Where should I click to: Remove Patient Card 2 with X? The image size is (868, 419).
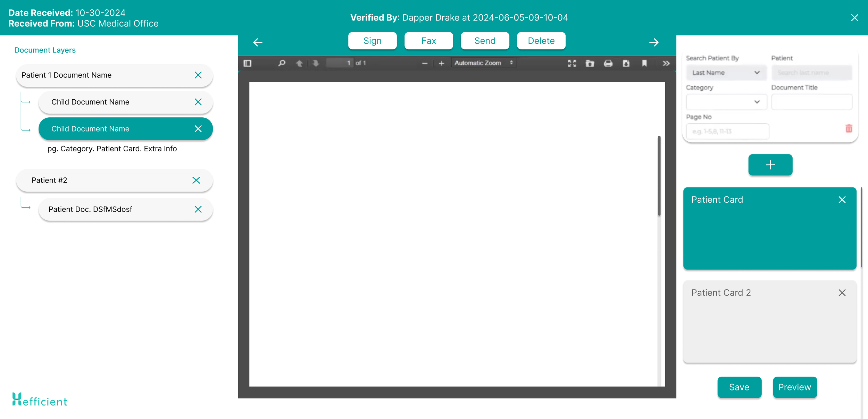(842, 293)
